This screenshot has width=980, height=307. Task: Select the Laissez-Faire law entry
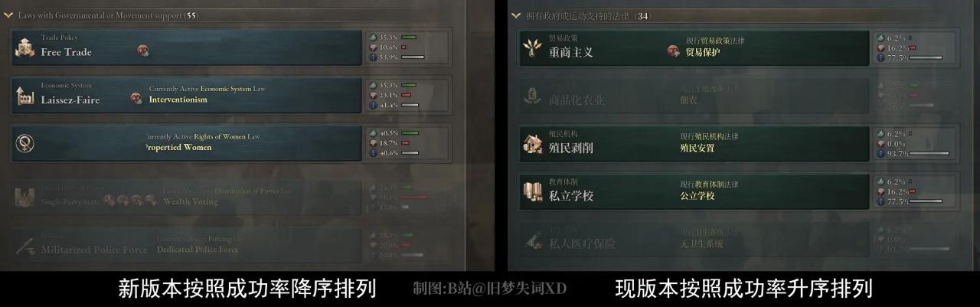[186, 95]
